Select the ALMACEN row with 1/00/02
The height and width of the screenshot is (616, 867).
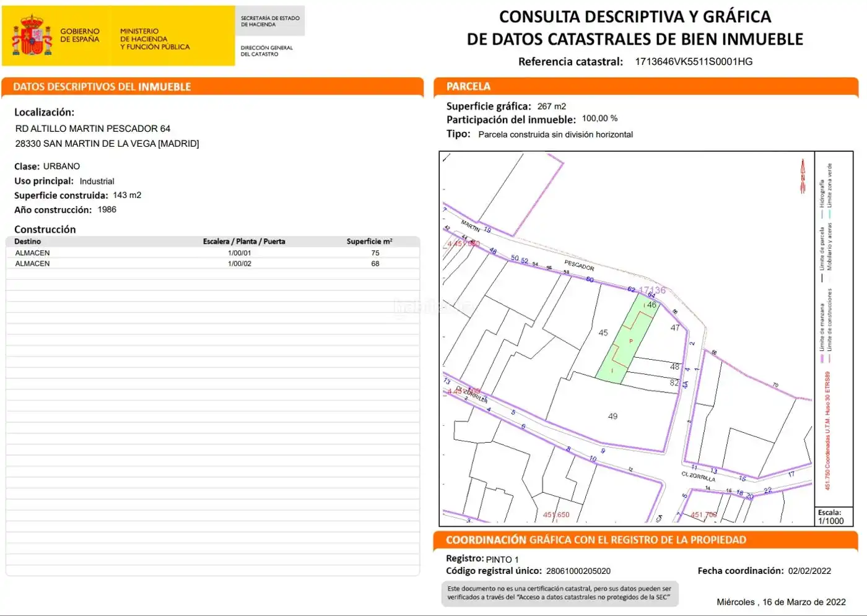coord(213,263)
